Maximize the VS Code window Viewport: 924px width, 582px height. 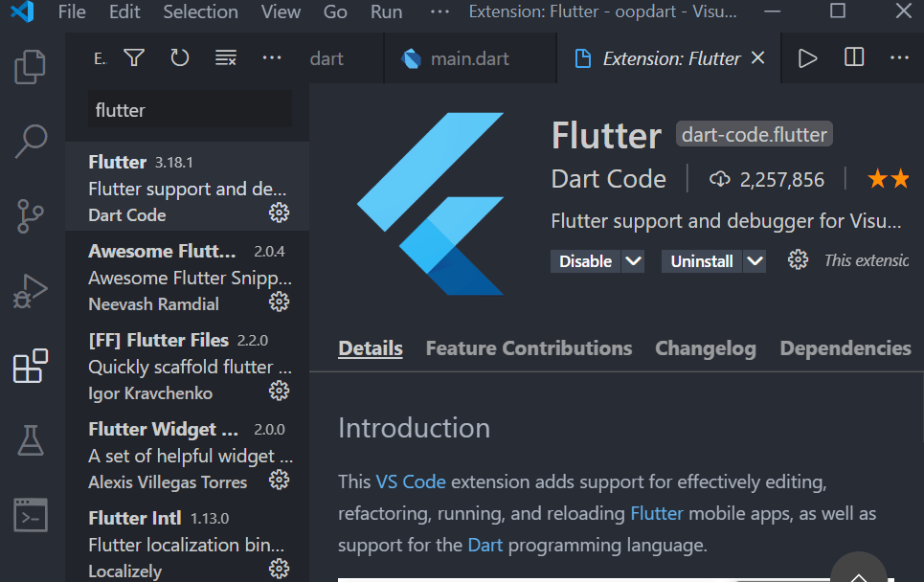[838, 11]
